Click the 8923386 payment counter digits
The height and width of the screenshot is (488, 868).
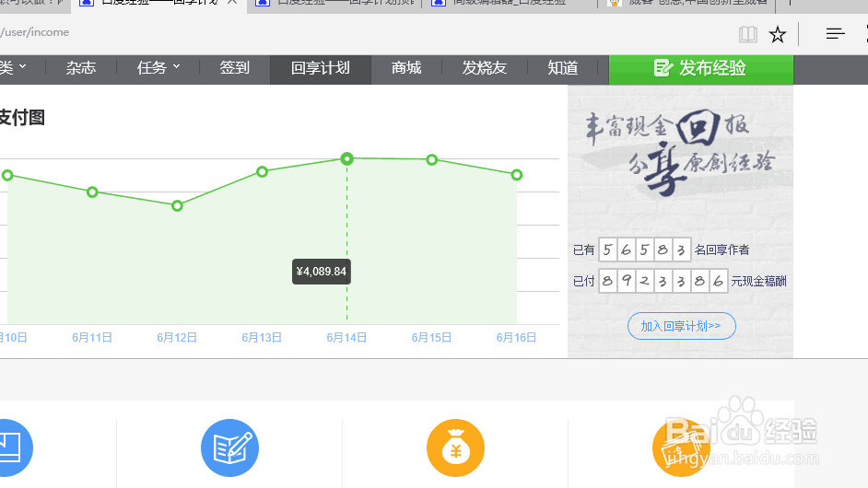663,281
